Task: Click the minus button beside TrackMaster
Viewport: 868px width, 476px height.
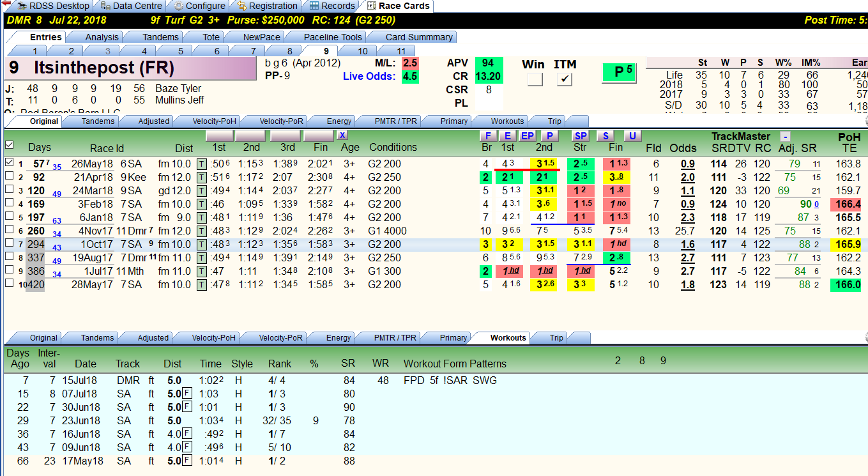Action: [x=785, y=136]
